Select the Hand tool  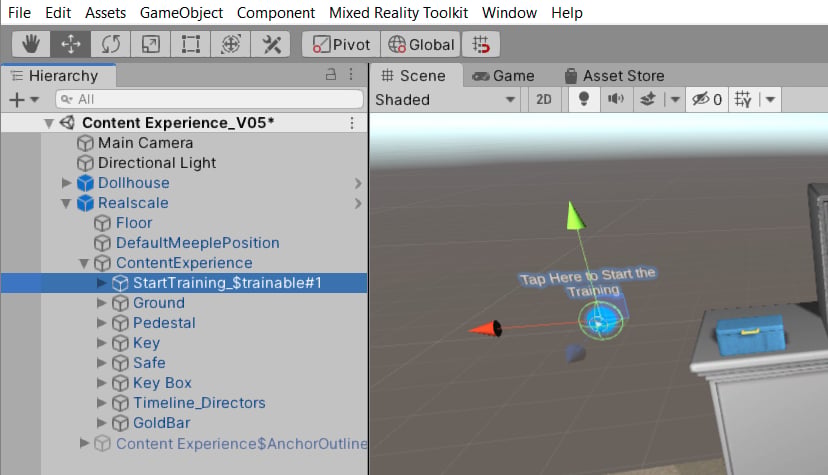point(31,44)
